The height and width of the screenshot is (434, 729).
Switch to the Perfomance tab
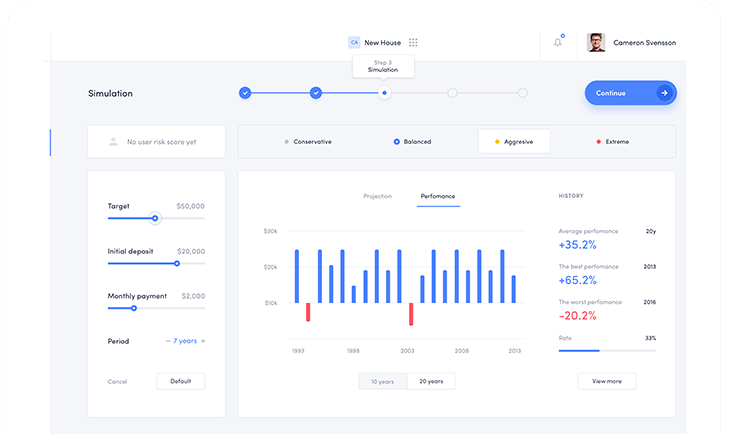coord(438,196)
